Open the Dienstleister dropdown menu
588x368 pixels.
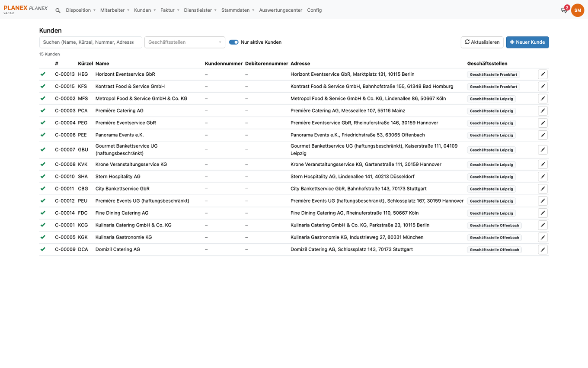200,10
